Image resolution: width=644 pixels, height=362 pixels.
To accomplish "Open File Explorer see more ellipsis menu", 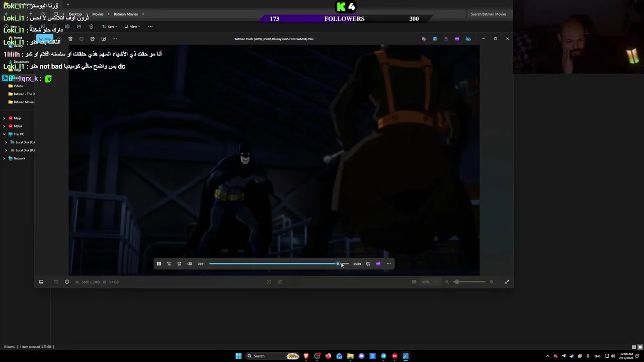I will click(150, 27).
